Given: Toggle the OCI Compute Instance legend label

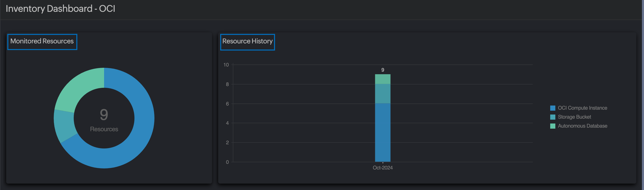Looking at the screenshot, I should click(582, 108).
